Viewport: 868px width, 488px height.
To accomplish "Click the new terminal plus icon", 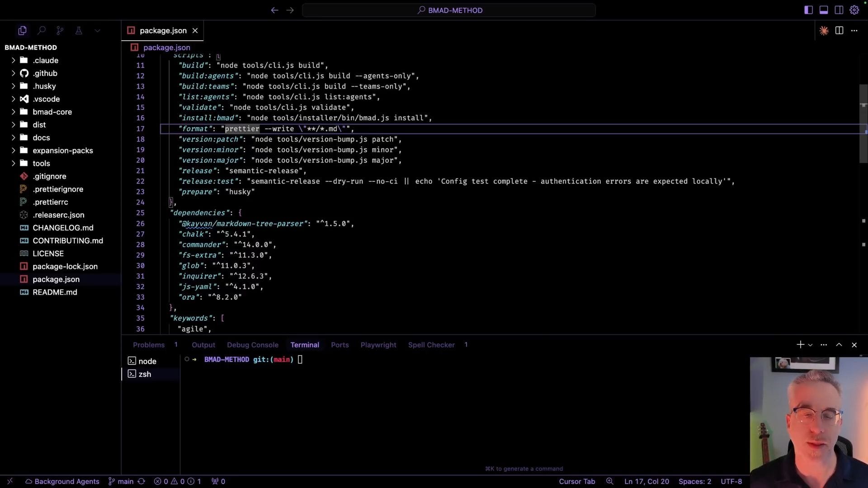I will coord(800,345).
